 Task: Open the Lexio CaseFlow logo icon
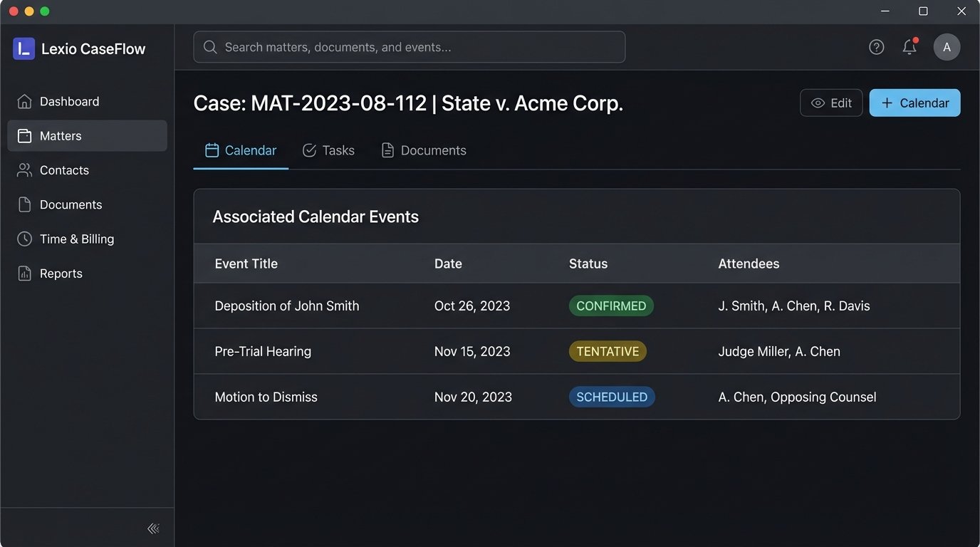23,48
